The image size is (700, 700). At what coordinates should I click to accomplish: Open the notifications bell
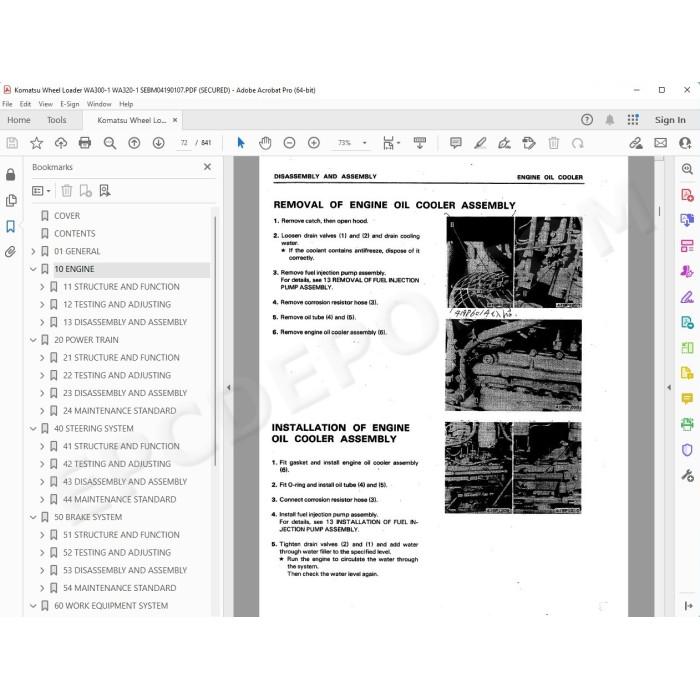610,120
